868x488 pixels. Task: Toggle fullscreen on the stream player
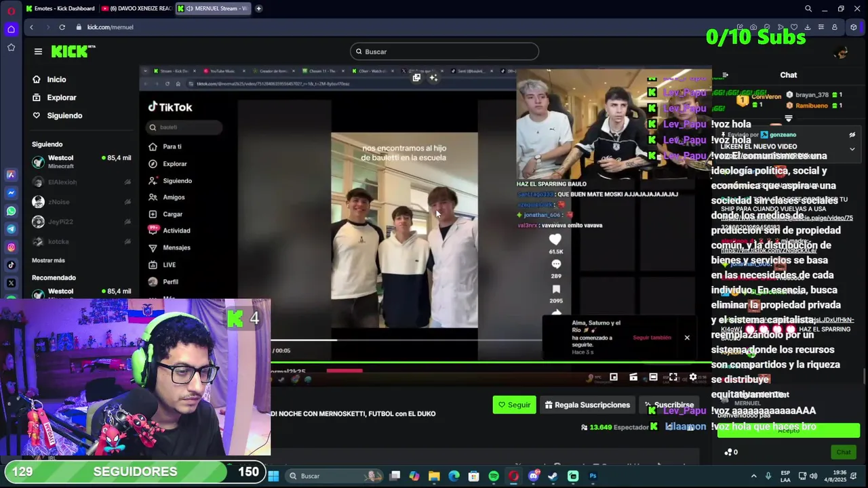coord(673,378)
